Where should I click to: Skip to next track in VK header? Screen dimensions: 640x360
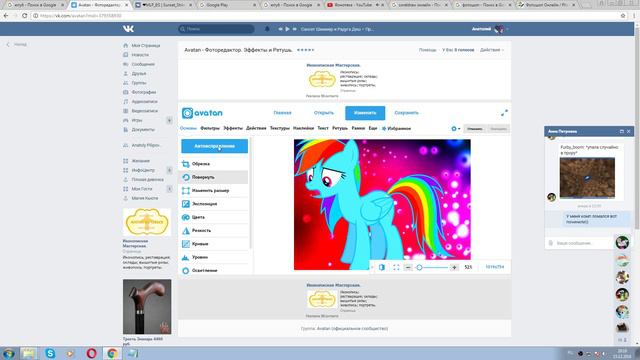[294, 29]
